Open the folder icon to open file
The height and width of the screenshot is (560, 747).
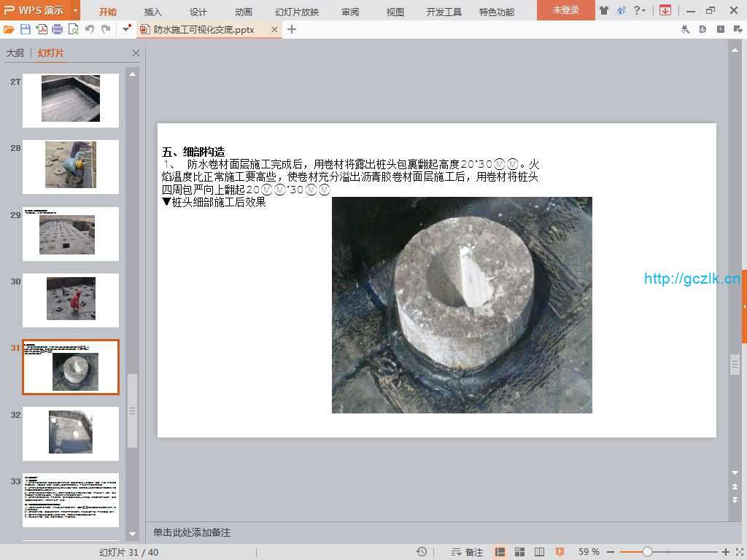(x=9, y=29)
